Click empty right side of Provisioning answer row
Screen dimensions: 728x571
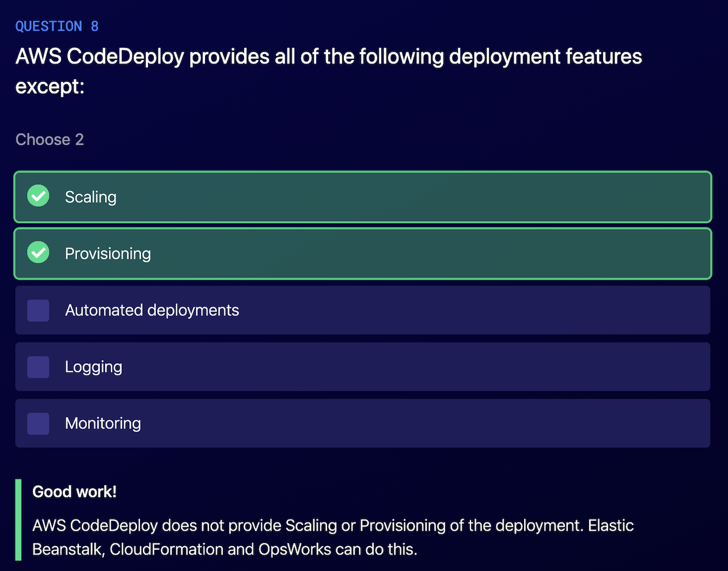coord(518,253)
